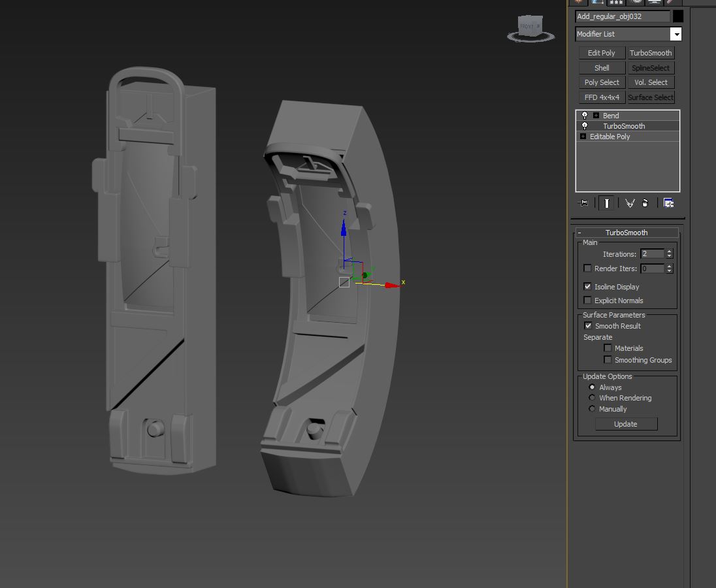Check Separate by Smoothing Groups
This screenshot has width=716, height=588.
[x=608, y=360]
